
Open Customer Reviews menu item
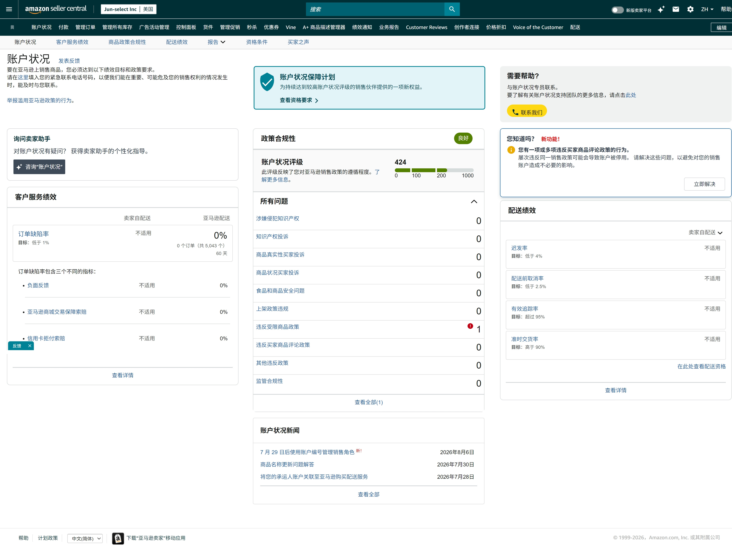point(426,27)
